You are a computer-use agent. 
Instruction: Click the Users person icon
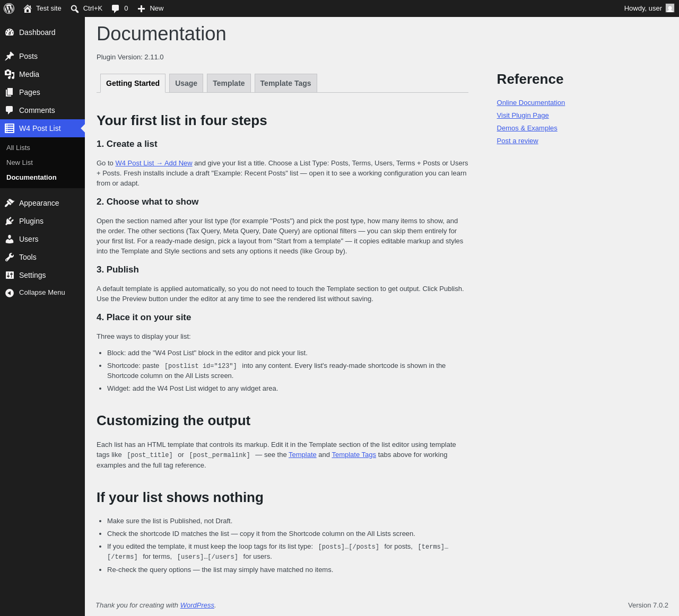tap(10, 239)
